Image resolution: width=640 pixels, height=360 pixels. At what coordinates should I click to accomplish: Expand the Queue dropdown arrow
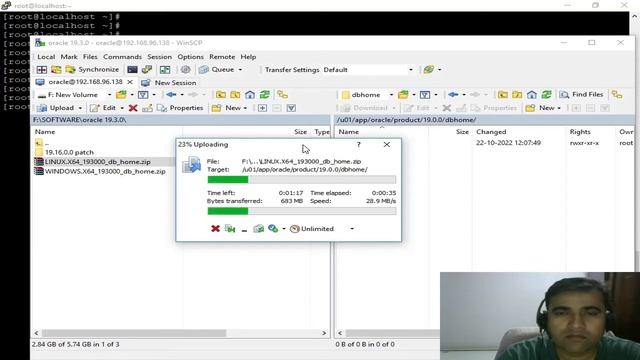[x=240, y=70]
